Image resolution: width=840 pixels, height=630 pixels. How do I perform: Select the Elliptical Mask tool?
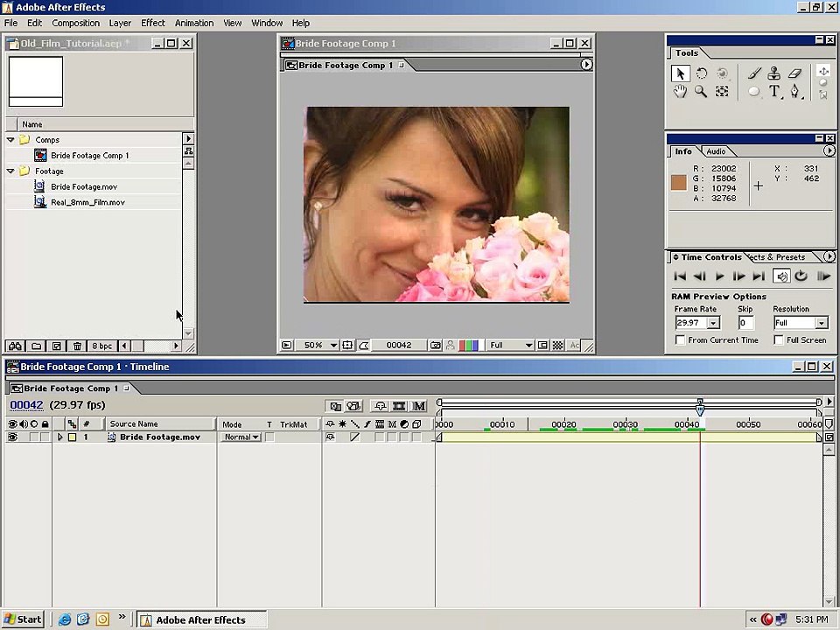coord(753,92)
